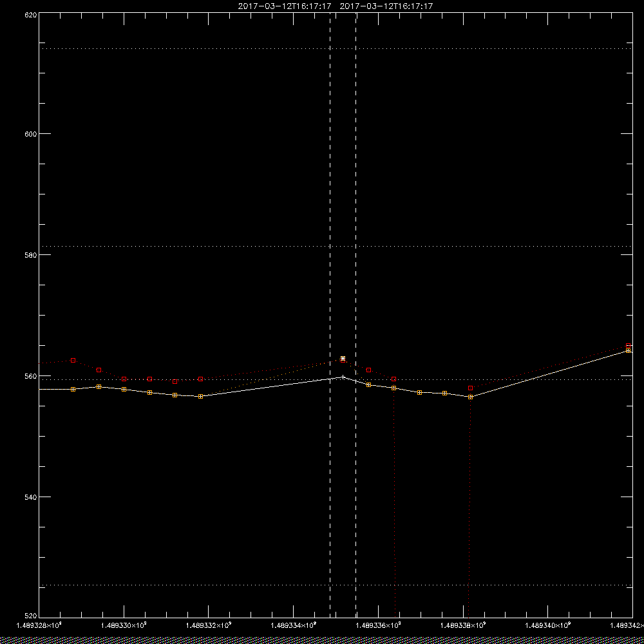The image size is (644, 644).
Task: Select the 580 y-axis label
Action: pos(31,254)
